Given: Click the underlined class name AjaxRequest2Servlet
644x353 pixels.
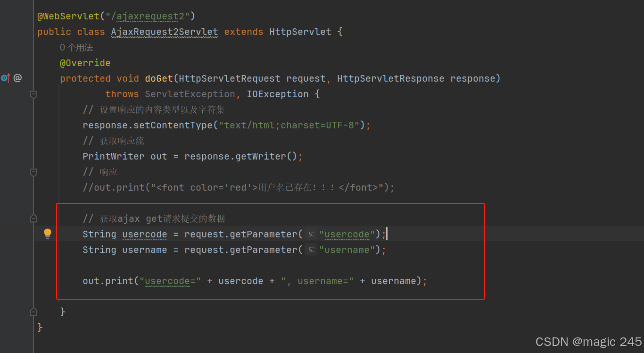Looking at the screenshot, I should [x=164, y=32].
